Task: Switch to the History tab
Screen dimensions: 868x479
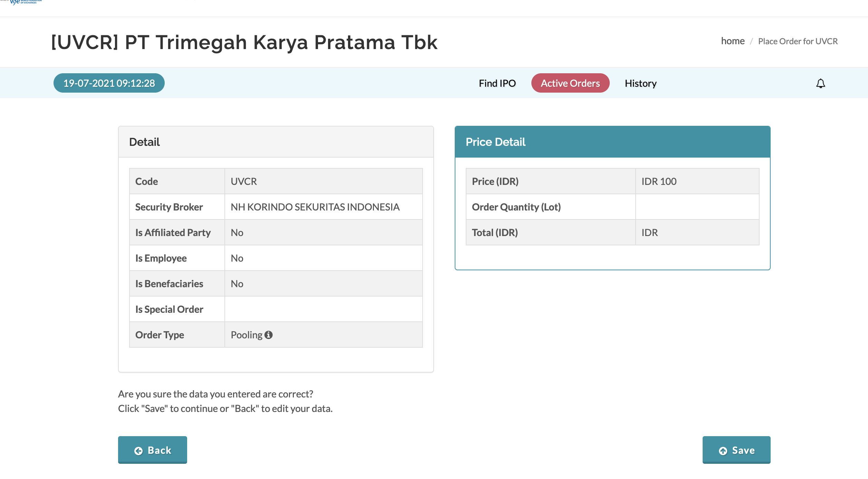Action: tap(640, 83)
